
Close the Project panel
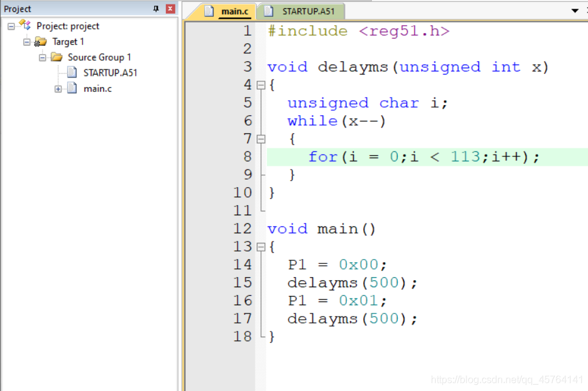pyautogui.click(x=170, y=9)
